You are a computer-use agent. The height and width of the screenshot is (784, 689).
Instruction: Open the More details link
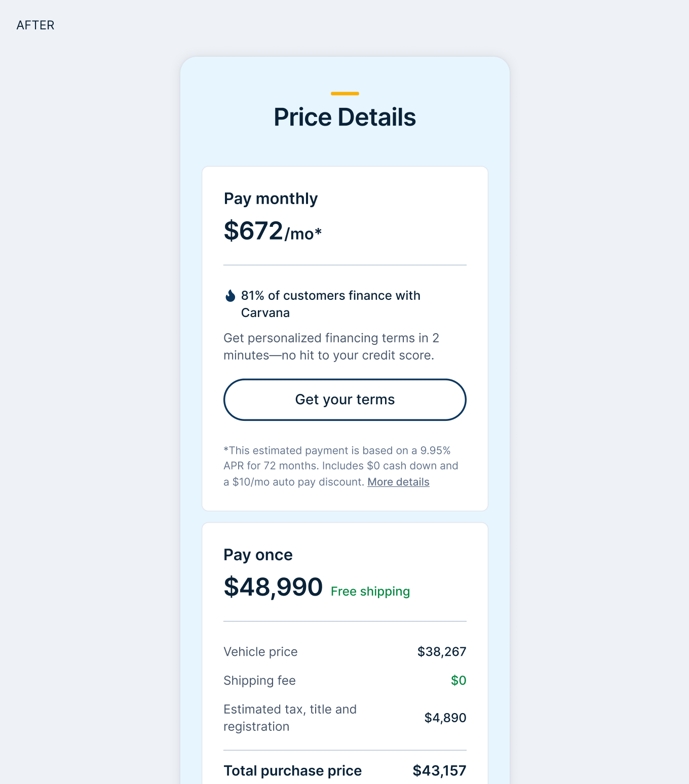(x=398, y=482)
